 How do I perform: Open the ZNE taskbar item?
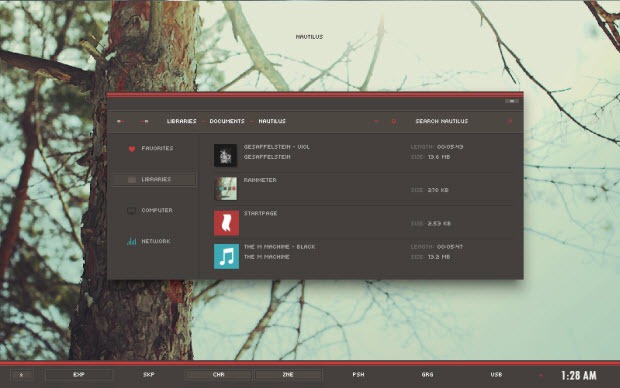[x=288, y=375]
